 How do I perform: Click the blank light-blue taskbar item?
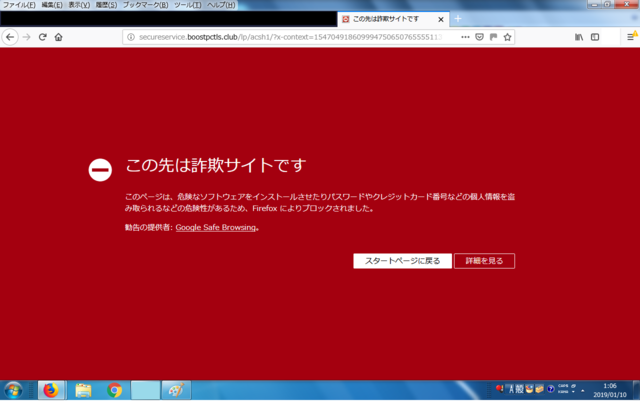tap(145, 390)
